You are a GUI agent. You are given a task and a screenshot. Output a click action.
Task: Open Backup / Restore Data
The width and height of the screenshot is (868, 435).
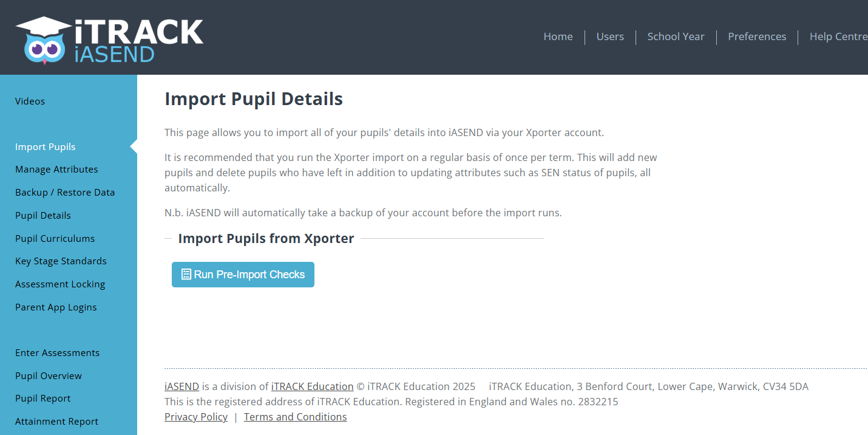65,192
